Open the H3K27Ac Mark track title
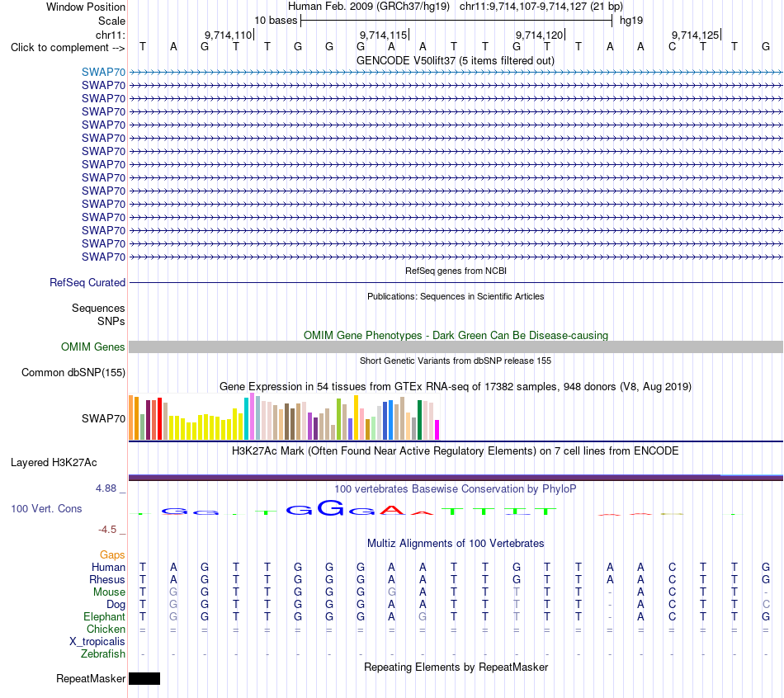The height and width of the screenshot is (698, 784). 456,451
